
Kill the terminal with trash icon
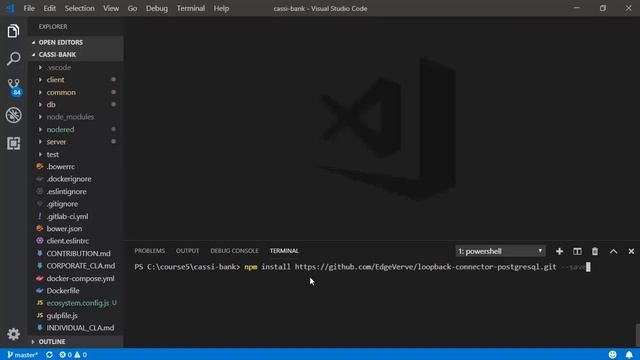[x=595, y=251]
